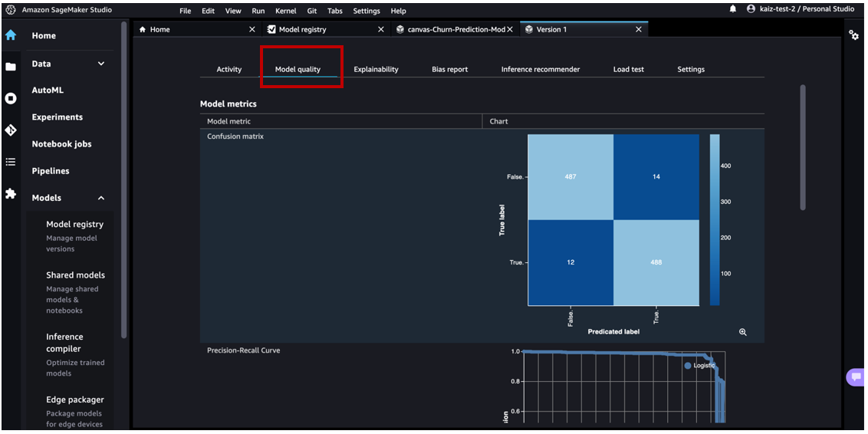Image resolution: width=868 pixels, height=434 pixels.
Task: Open running terminals and kernels icon
Action: [x=11, y=98]
